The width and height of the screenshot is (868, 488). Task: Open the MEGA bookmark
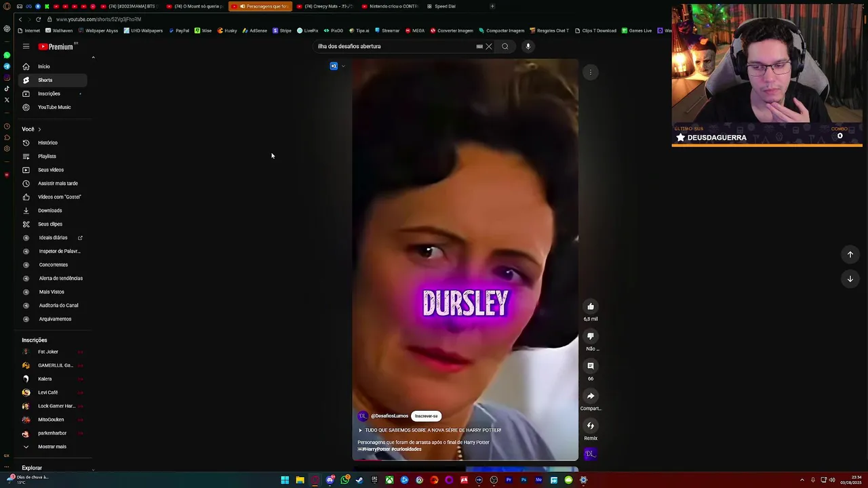[415, 30]
